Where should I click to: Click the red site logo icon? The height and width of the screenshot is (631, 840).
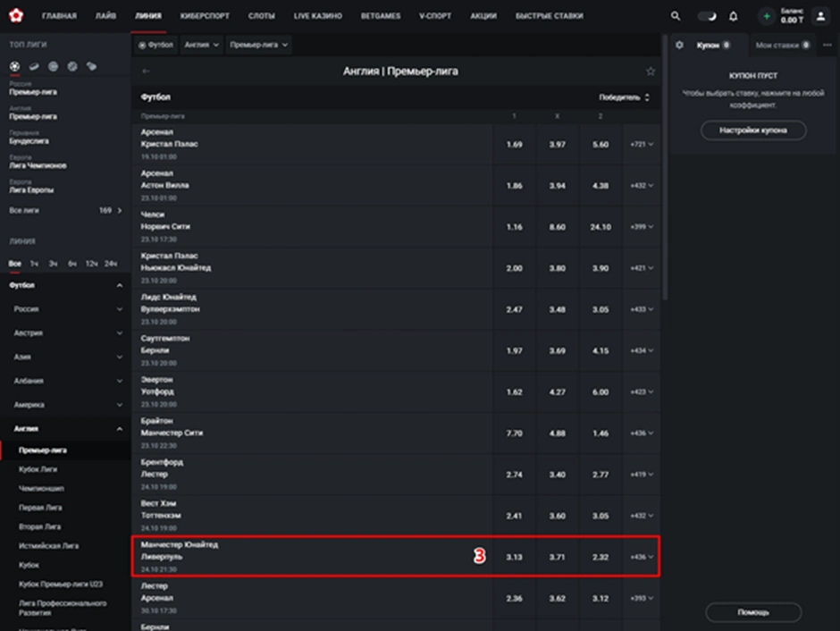pyautogui.click(x=16, y=15)
